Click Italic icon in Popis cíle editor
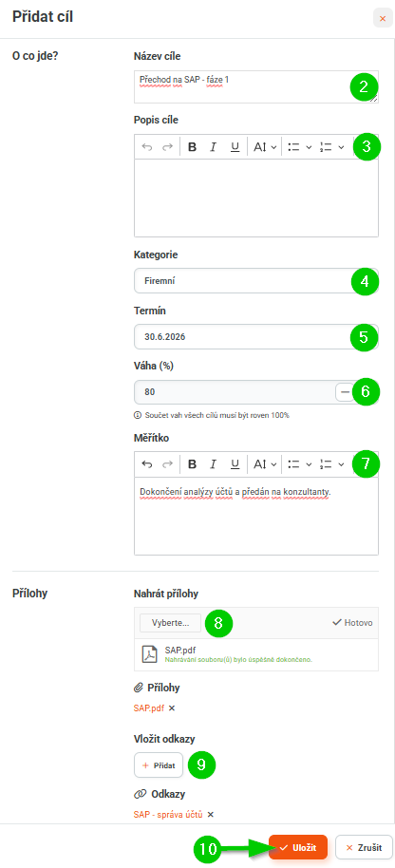395x868 pixels. point(213,147)
